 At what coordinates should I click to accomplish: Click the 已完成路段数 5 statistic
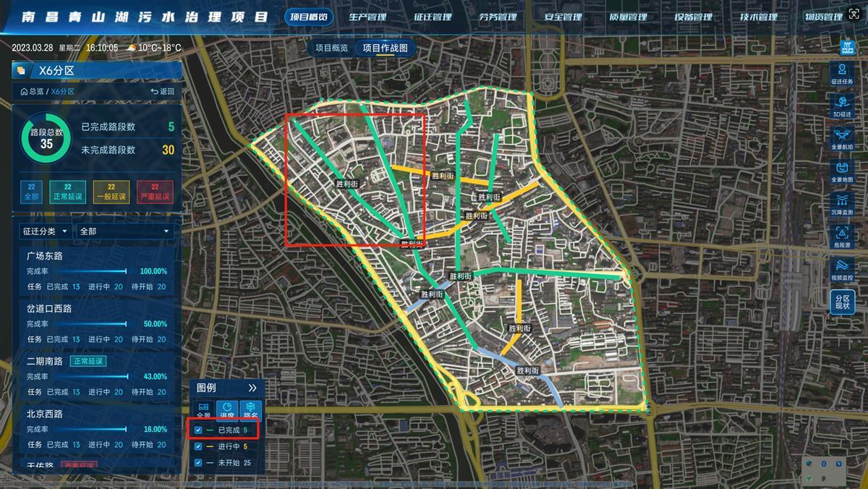[x=128, y=127]
